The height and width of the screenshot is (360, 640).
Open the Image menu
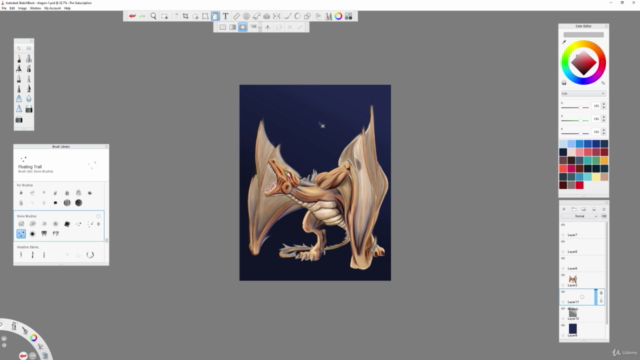point(22,8)
